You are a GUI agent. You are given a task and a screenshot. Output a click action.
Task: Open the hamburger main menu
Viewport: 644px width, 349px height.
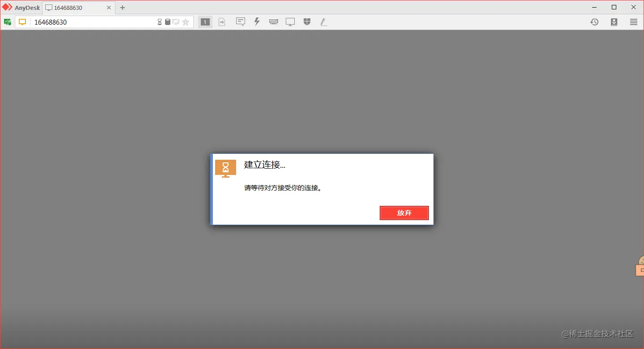coord(634,21)
